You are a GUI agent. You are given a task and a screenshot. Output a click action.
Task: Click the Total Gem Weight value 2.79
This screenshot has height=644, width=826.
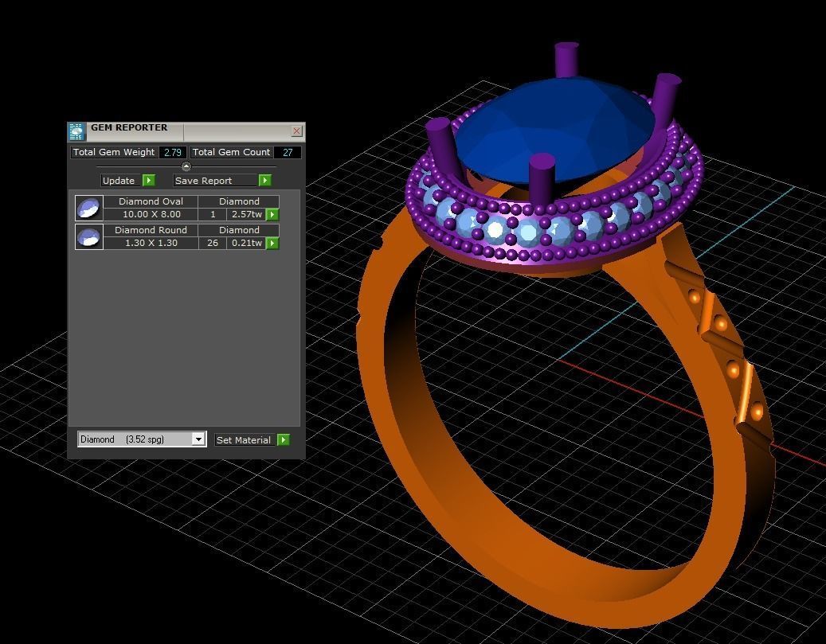173,152
